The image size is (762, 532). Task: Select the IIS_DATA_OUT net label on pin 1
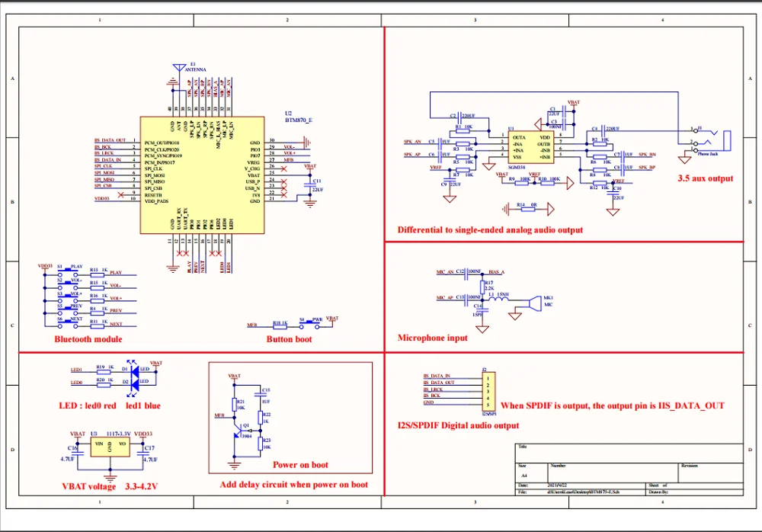(110, 140)
